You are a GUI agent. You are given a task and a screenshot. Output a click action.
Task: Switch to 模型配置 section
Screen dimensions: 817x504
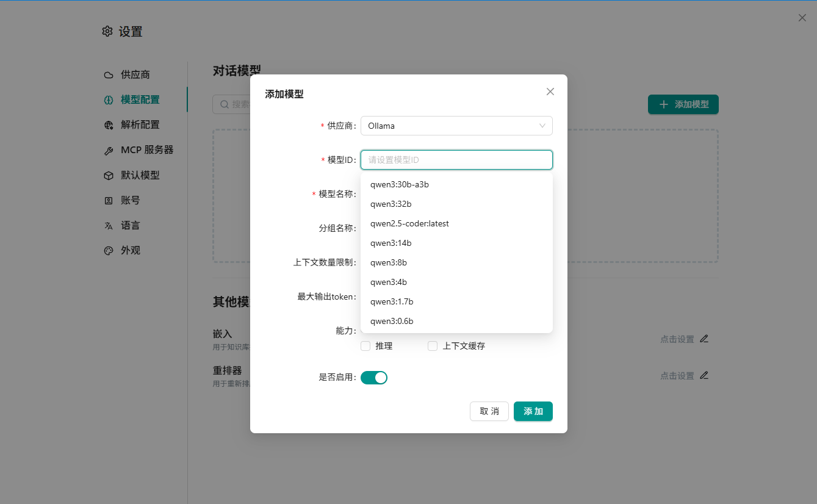pos(140,99)
